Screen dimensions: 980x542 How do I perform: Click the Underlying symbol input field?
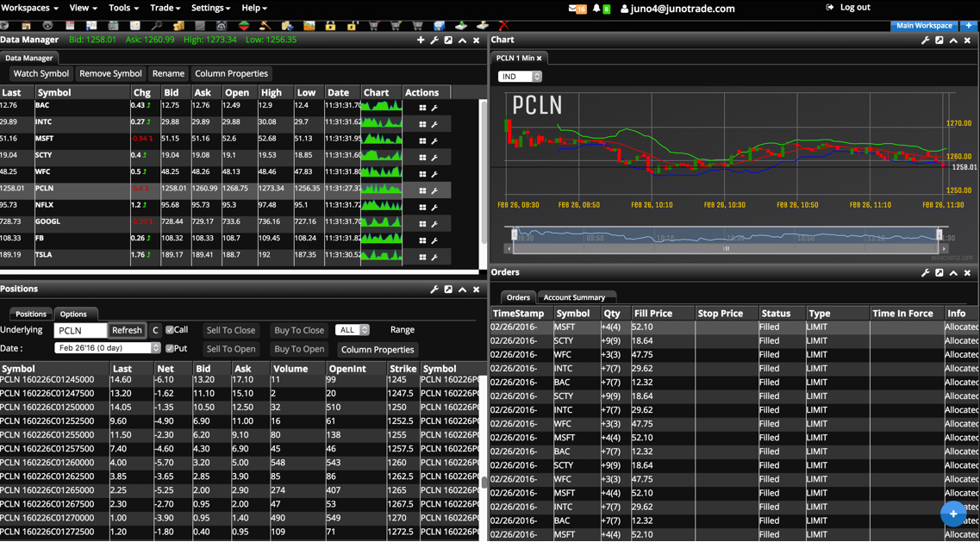pyautogui.click(x=80, y=330)
